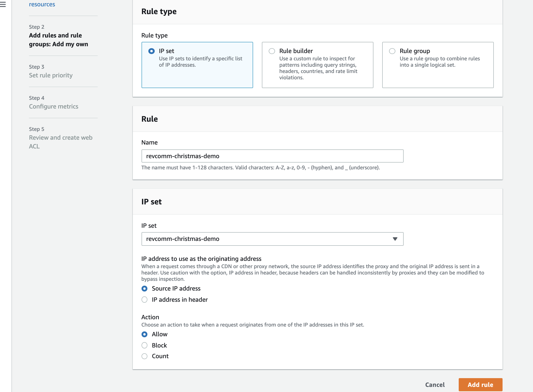Viewport: 533px width, 392px height.
Task: Click the IP set dropdown arrow
Action: 395,239
